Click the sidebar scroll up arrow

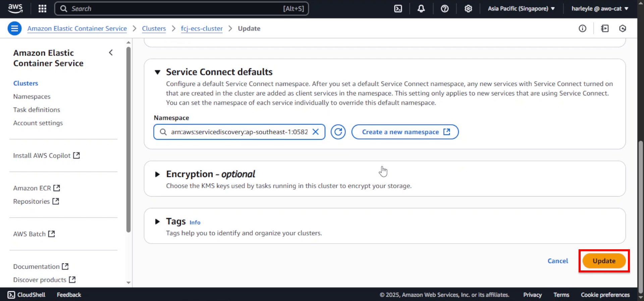coord(128,42)
